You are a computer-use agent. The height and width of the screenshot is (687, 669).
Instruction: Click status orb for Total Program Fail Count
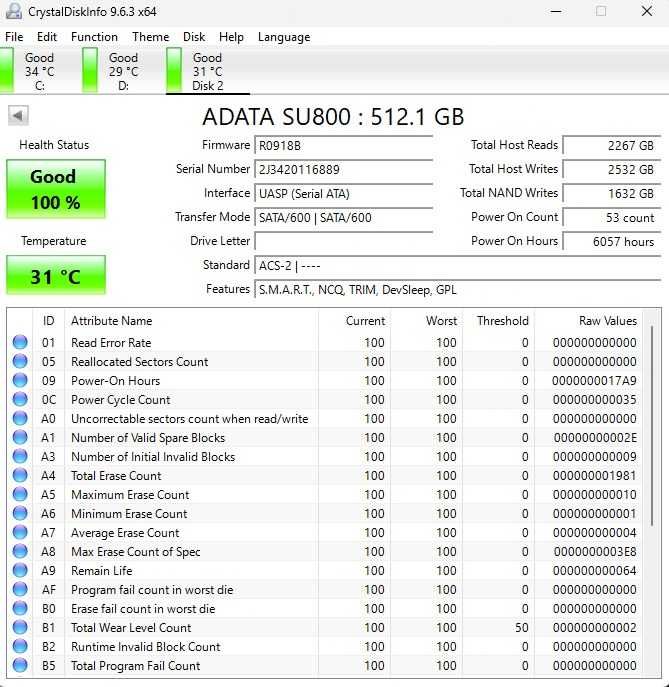[20, 665]
